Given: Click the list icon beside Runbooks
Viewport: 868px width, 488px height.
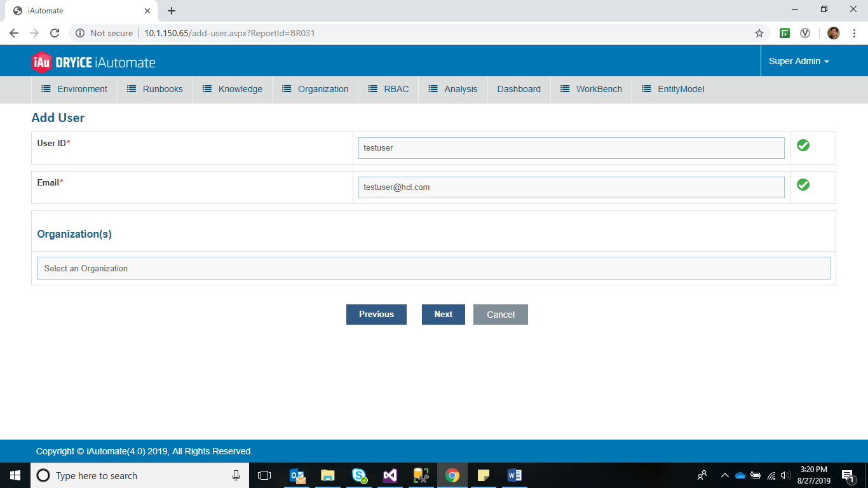Looking at the screenshot, I should (x=132, y=89).
